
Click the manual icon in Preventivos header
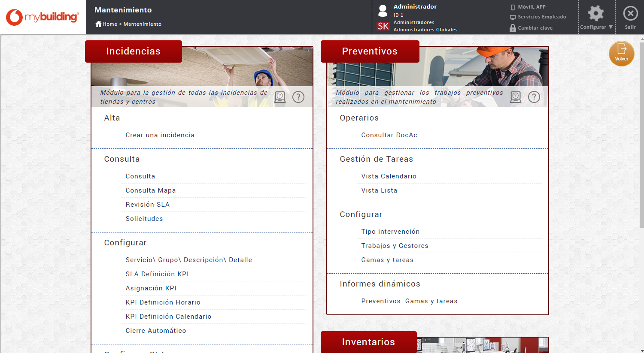point(516,97)
